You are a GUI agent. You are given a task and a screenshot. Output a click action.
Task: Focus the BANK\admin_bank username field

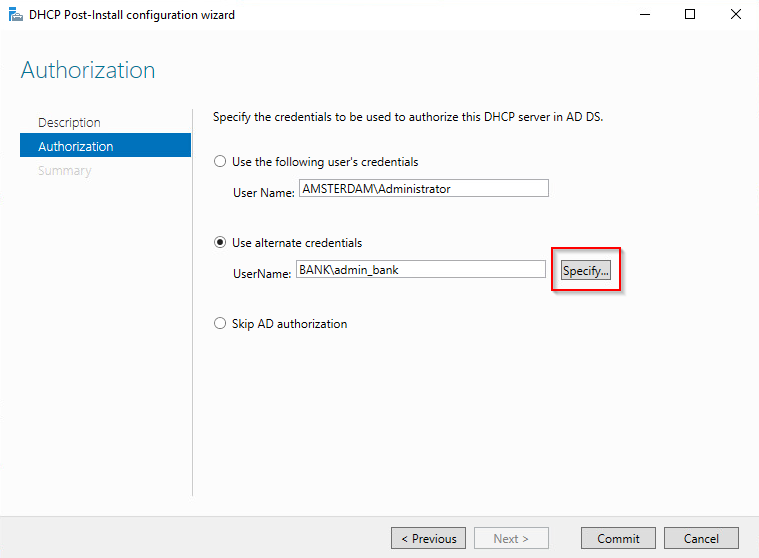click(x=421, y=269)
